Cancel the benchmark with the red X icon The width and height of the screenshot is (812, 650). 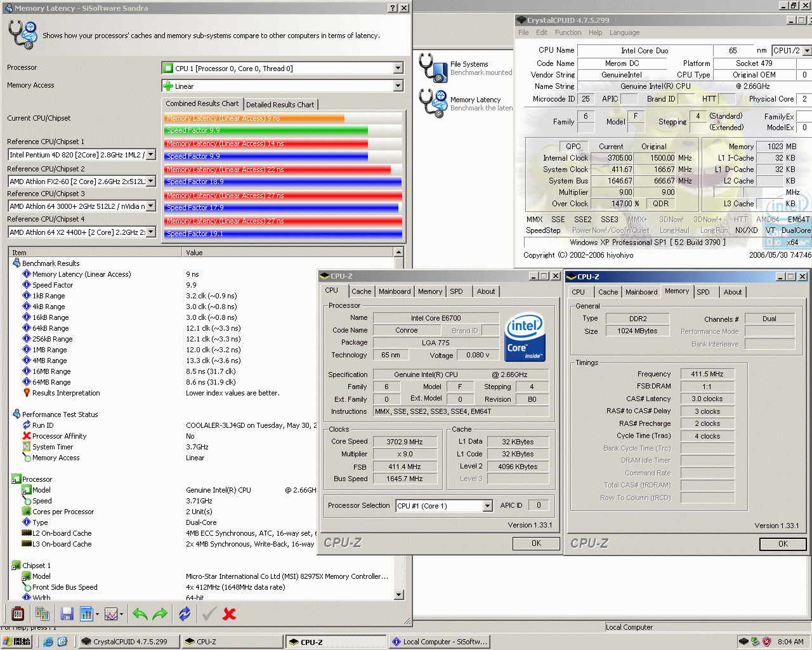pyautogui.click(x=228, y=614)
